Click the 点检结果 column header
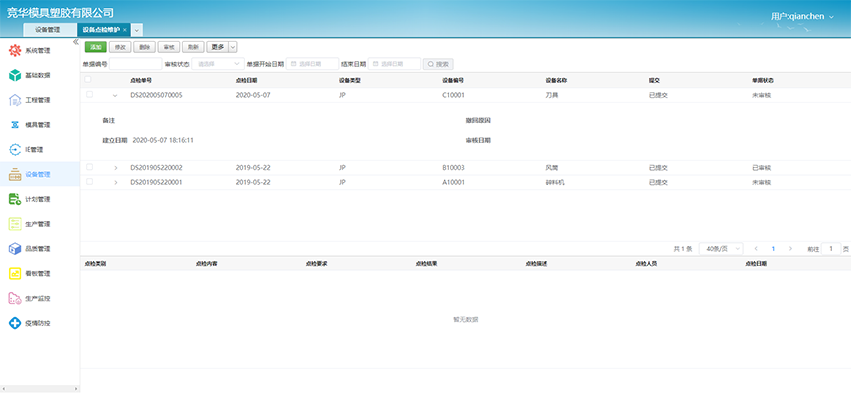This screenshot has width=851, height=393. pyautogui.click(x=426, y=263)
